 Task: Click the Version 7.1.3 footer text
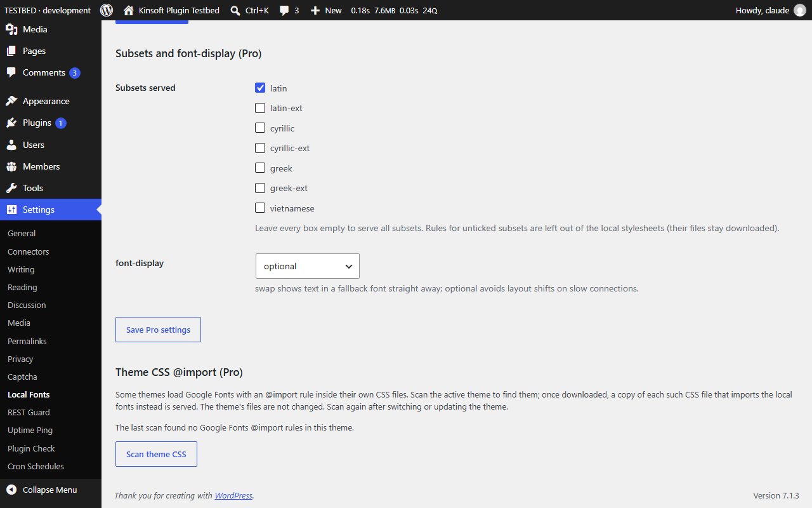click(776, 495)
